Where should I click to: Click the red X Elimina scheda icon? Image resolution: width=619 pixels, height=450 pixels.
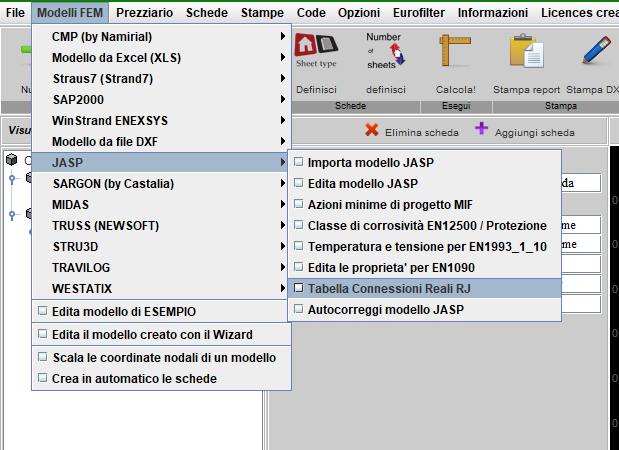click(x=372, y=129)
